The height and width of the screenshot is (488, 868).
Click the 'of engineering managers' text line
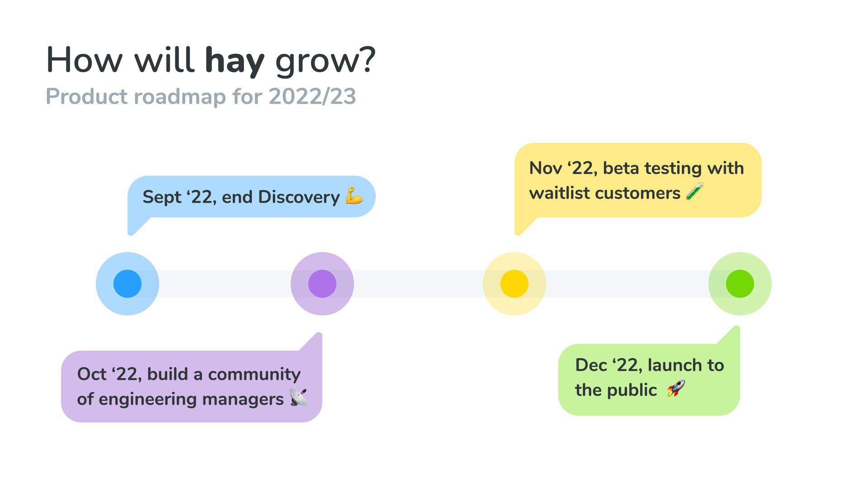click(180, 399)
